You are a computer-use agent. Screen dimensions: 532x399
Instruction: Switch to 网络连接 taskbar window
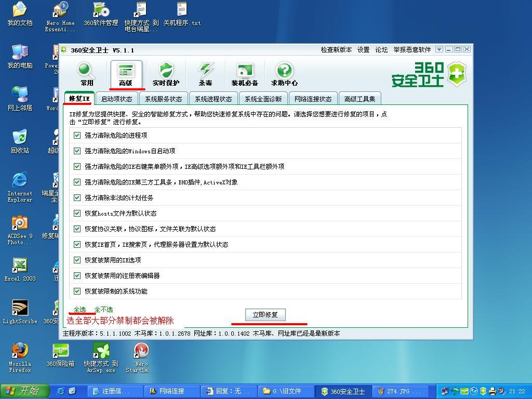tap(172, 391)
